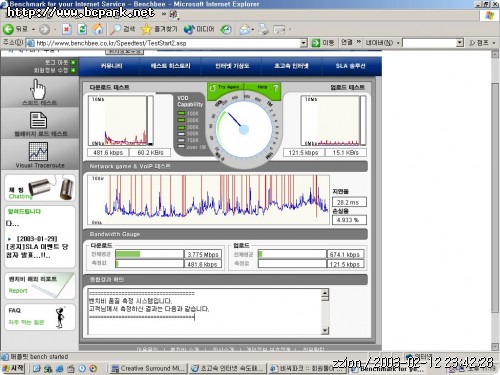
Task: Click the browser Refresh icon
Action: pos(82,29)
